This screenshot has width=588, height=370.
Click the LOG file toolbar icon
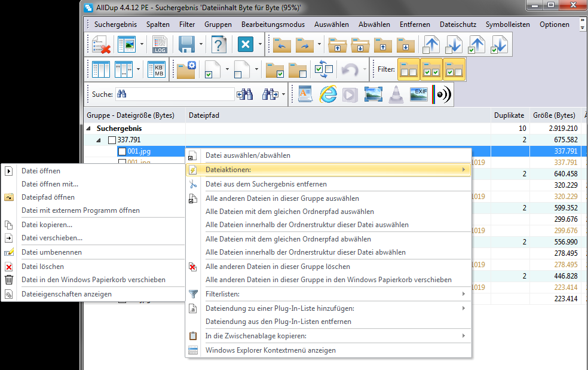160,45
